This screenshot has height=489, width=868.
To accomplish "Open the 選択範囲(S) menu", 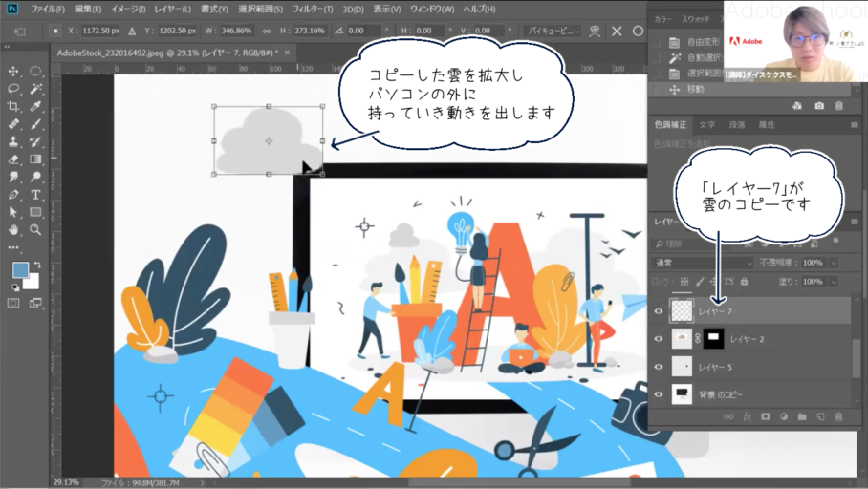I will click(260, 9).
